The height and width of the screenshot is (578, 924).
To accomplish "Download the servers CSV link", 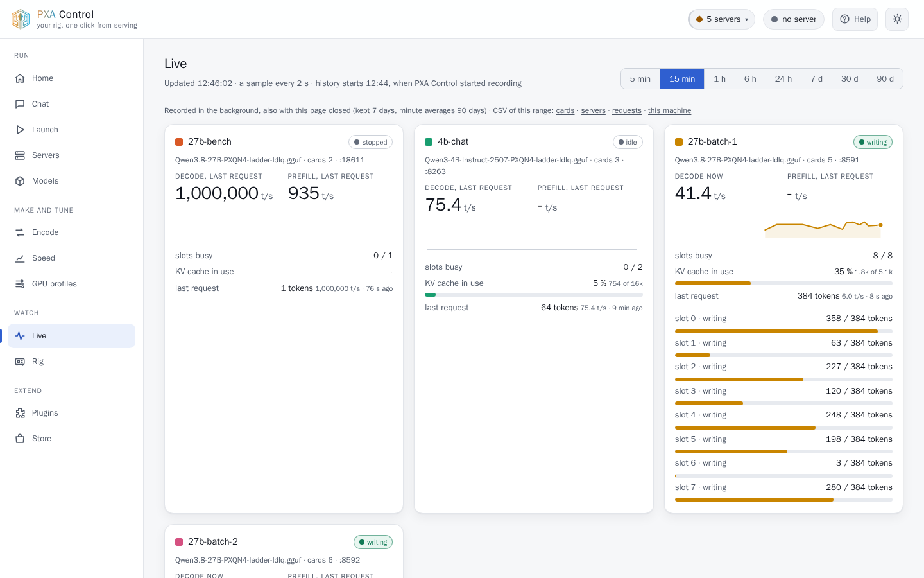I will pos(594,110).
